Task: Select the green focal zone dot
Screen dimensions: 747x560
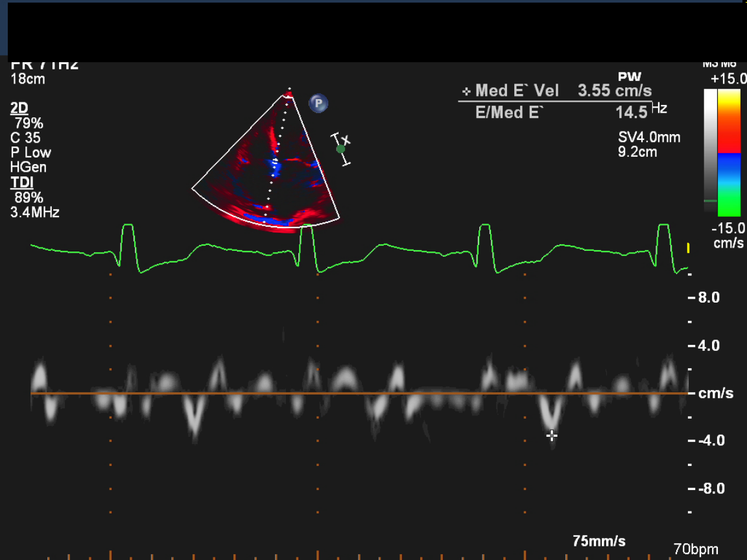Action: pos(340,149)
